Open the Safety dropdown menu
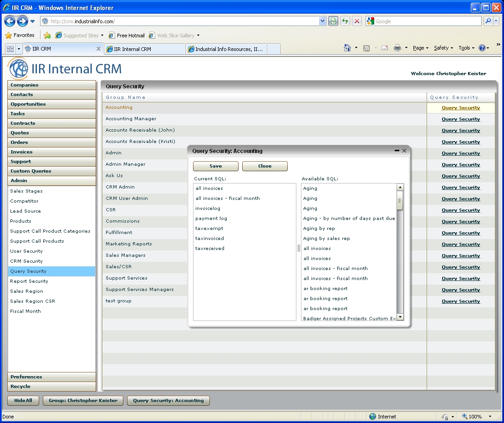This screenshot has height=423, width=504. (443, 48)
